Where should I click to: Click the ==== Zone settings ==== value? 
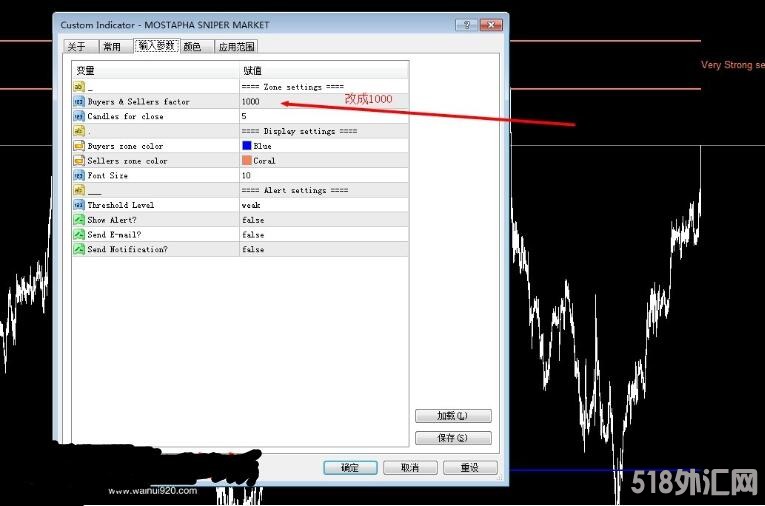click(293, 87)
